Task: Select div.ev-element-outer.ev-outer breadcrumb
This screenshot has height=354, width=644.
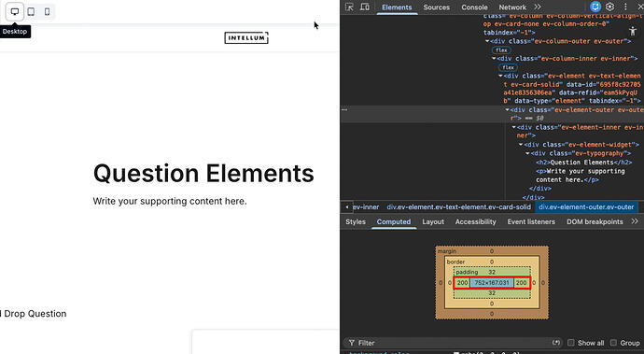Action: 586,206
